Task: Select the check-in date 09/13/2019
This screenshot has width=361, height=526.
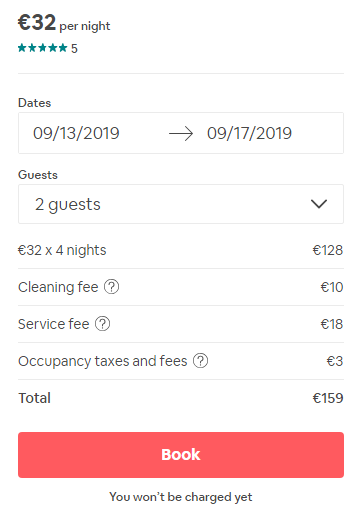Action: click(x=76, y=134)
